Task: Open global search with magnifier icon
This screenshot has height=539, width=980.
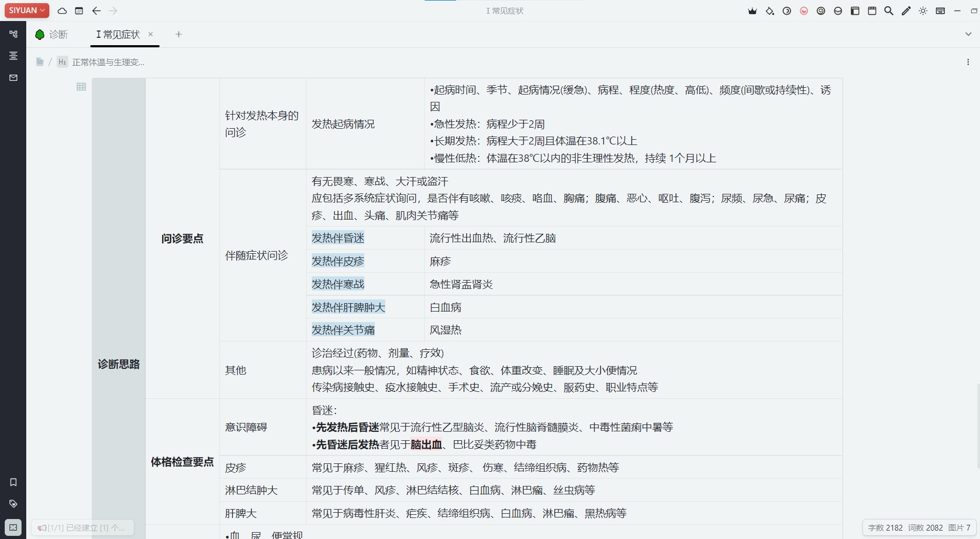Action: pyautogui.click(x=889, y=11)
